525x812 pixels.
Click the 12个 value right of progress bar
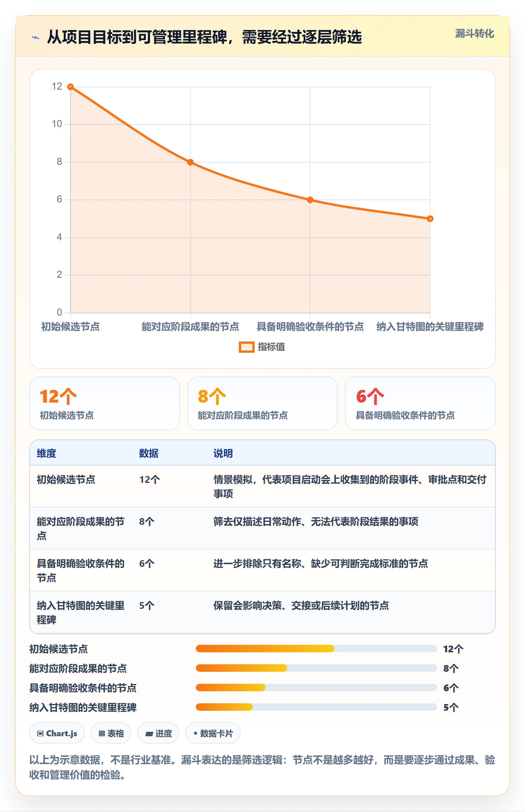point(453,649)
